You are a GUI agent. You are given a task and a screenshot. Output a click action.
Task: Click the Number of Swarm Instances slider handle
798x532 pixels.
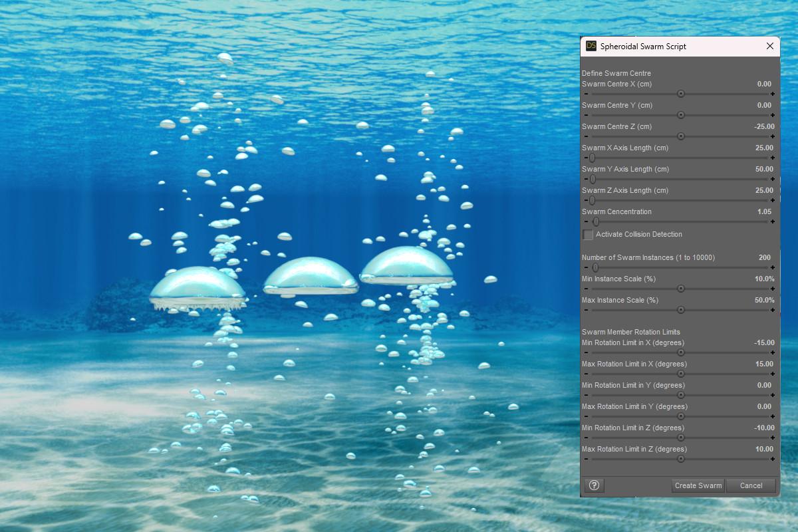coord(595,267)
